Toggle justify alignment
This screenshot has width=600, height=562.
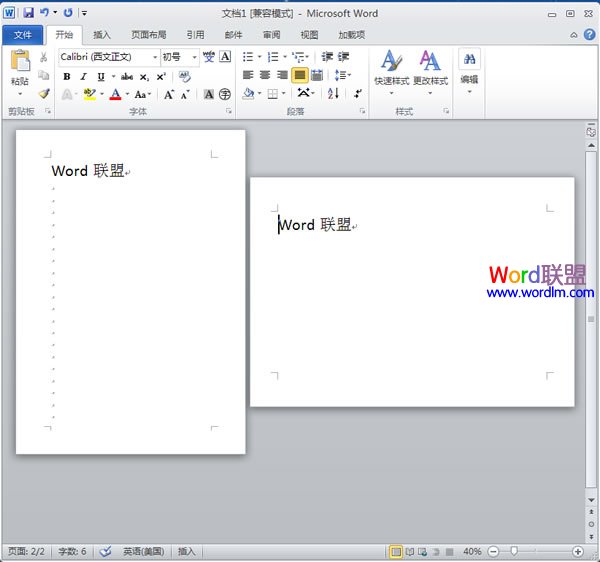[x=300, y=75]
